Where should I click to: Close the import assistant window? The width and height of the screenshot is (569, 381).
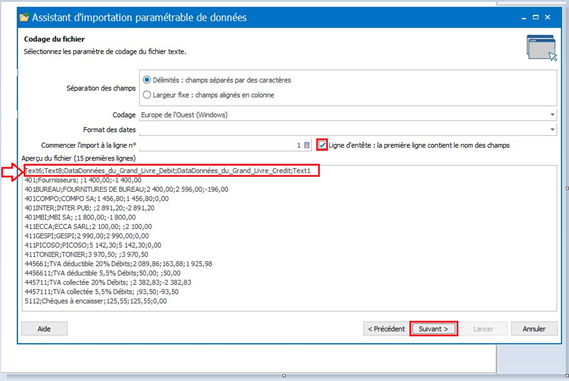coord(548,17)
